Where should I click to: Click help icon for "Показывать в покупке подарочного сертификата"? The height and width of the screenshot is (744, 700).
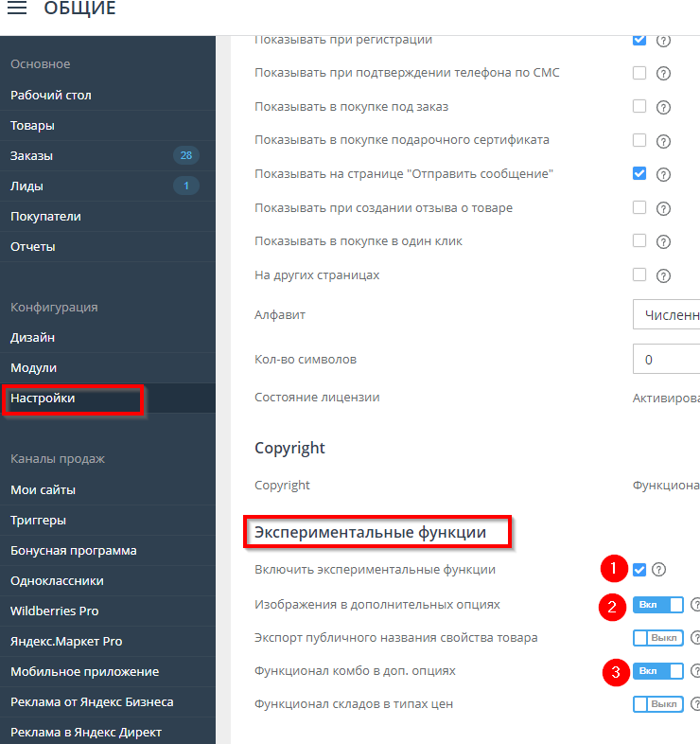pos(663,141)
